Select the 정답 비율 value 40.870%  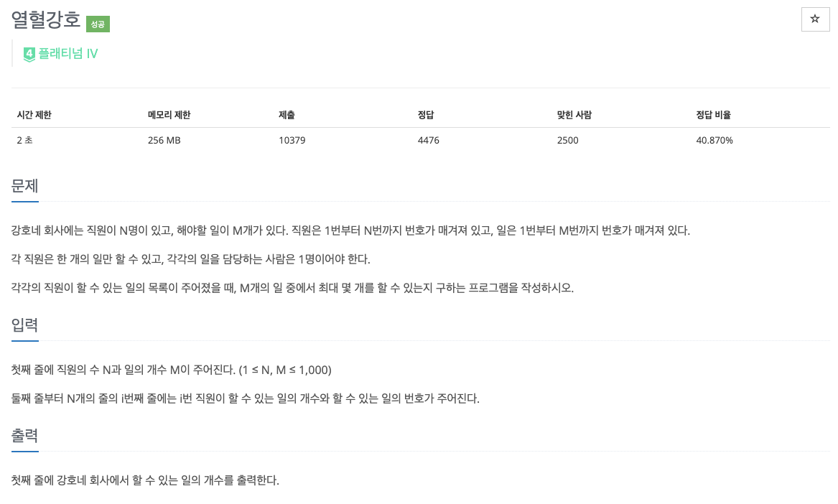pos(714,140)
